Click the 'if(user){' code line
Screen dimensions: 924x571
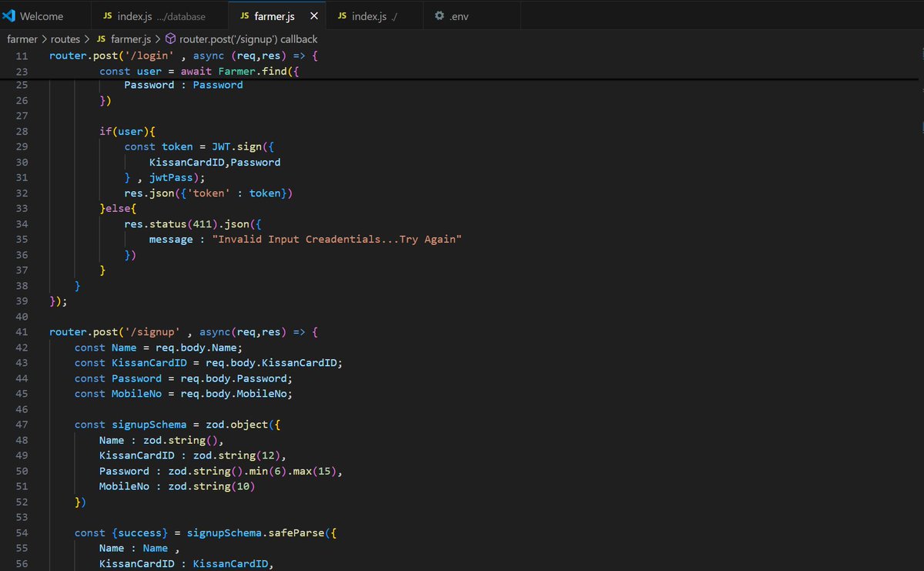point(128,132)
